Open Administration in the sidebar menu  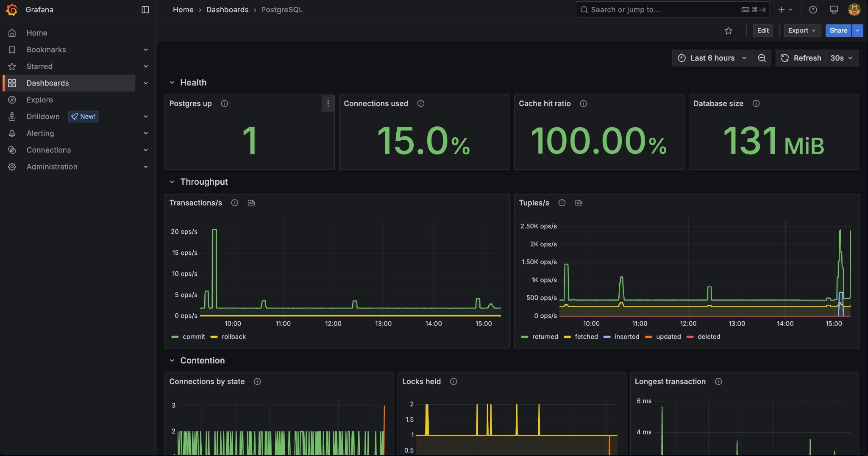click(x=52, y=167)
